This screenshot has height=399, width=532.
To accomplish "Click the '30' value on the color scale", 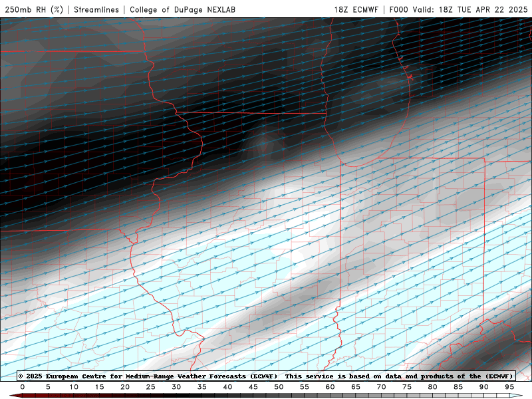I will click(176, 387).
